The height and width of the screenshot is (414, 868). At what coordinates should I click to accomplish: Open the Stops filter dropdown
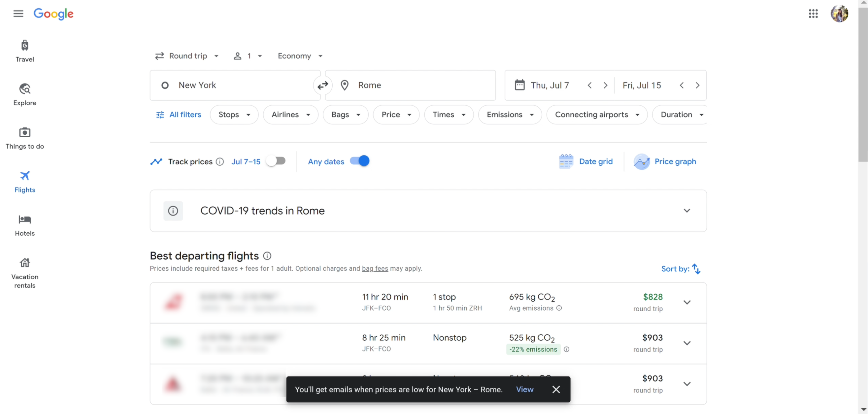click(234, 115)
